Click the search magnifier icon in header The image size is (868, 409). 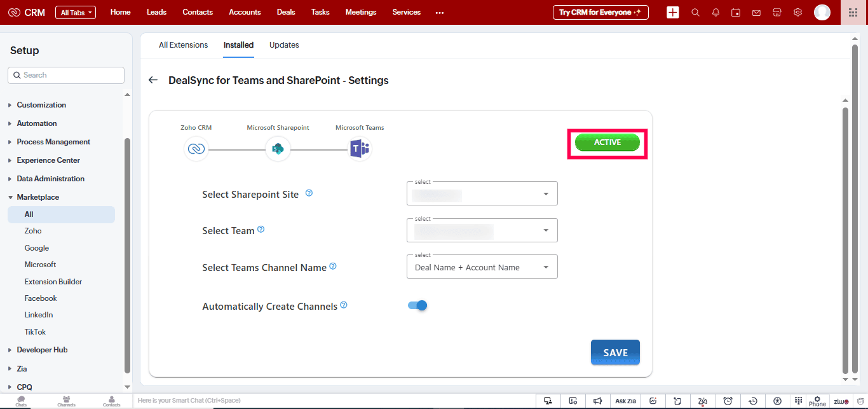tap(695, 12)
